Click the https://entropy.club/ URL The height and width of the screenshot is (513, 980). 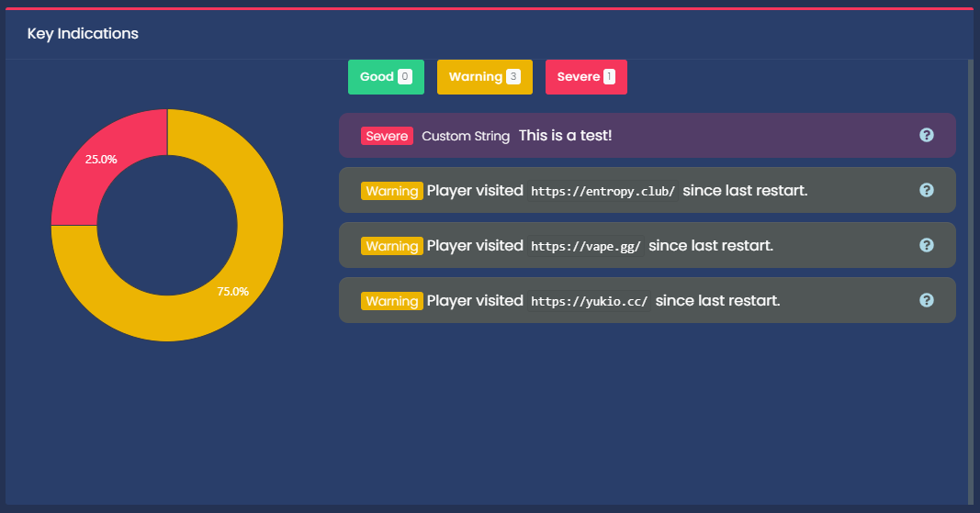point(603,191)
